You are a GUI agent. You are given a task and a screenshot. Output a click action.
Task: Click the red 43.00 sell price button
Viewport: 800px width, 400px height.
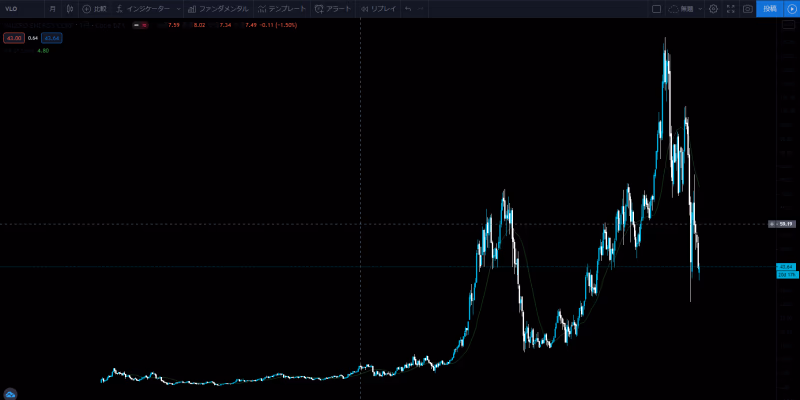point(14,37)
